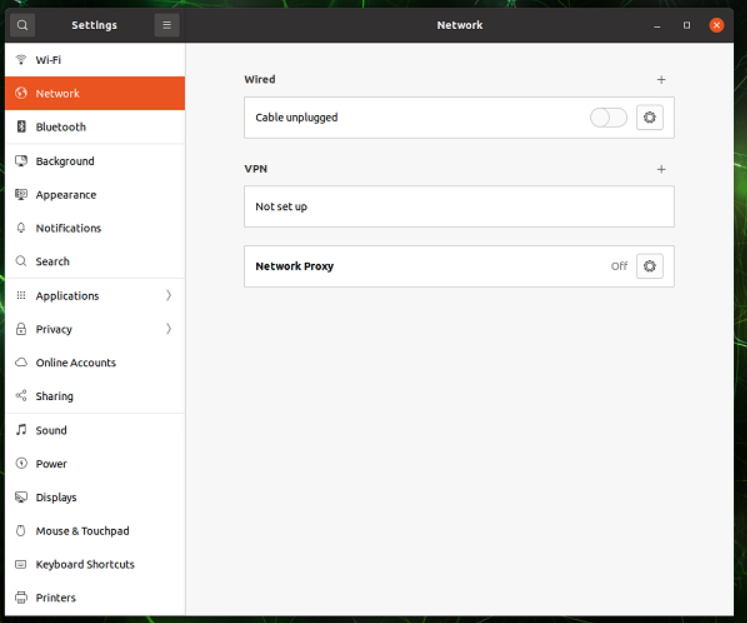Click the search icon in Settings header
The height and width of the screenshot is (623, 747).
tap(22, 25)
